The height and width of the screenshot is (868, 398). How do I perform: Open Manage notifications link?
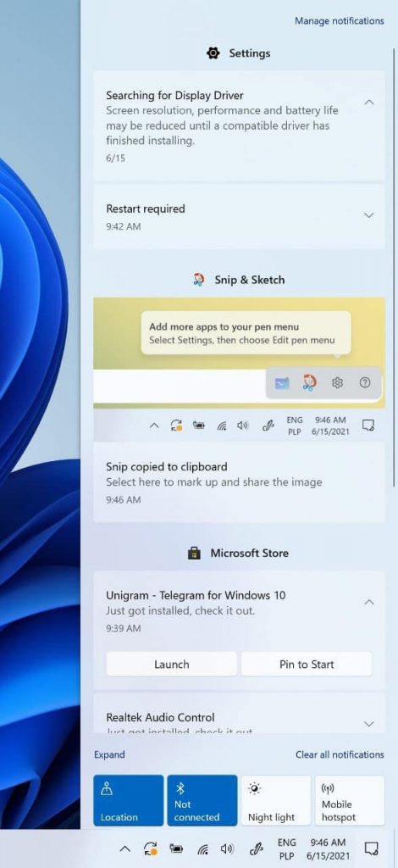339,21
